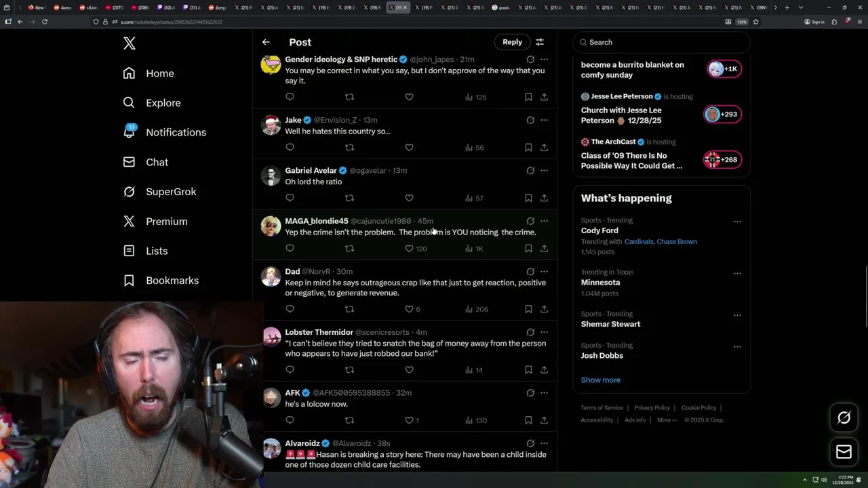Ask Grok about Alvaroidz's post
Screen dimensions: 868x488
530,443
